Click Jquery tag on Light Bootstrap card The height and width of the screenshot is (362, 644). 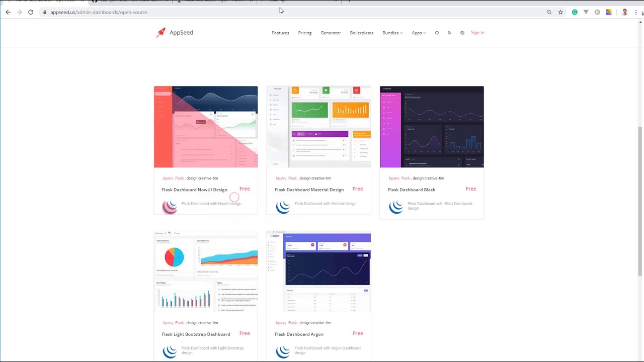pos(168,323)
